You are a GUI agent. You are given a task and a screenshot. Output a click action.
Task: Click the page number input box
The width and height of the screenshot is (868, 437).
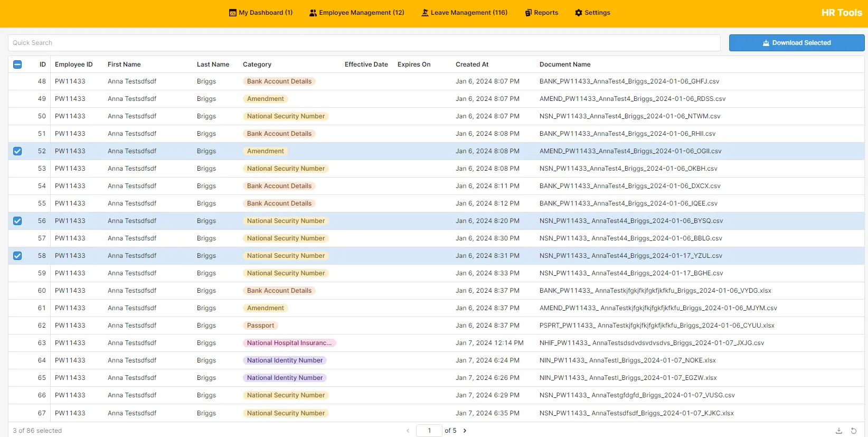(429, 431)
